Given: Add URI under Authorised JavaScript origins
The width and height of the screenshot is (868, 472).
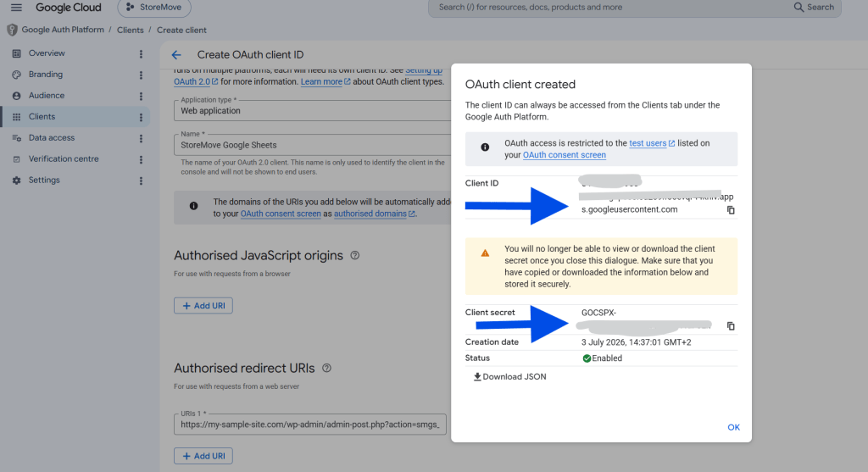Looking at the screenshot, I should pos(203,305).
